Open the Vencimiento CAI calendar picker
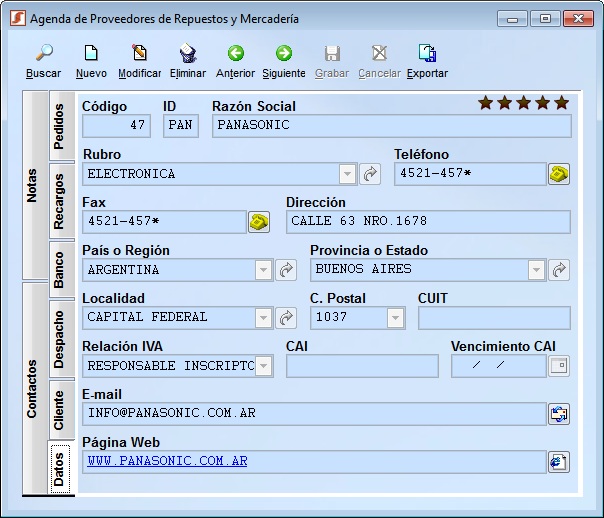The height and width of the screenshot is (518, 604). click(559, 365)
